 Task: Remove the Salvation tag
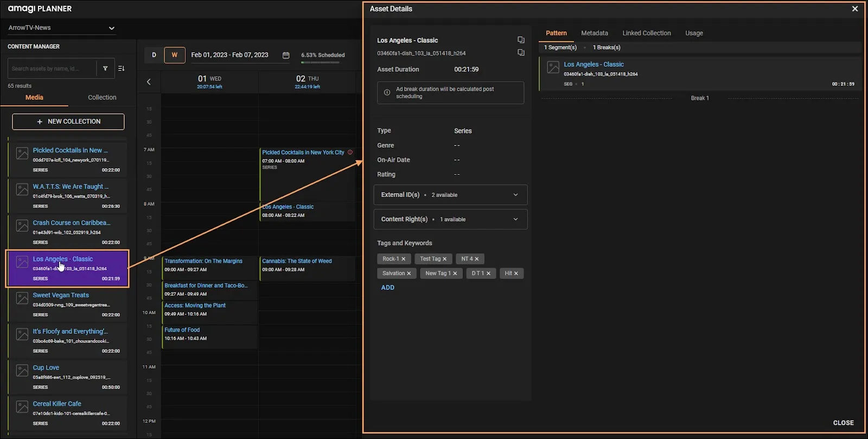[x=409, y=273]
